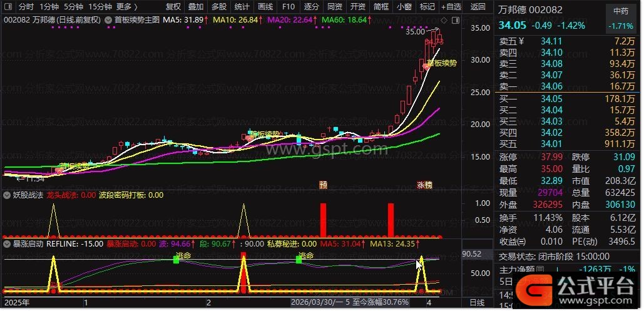This screenshot has width=644, height=311.
Task: Expand the 更多 time period list
Action: coord(126,7)
